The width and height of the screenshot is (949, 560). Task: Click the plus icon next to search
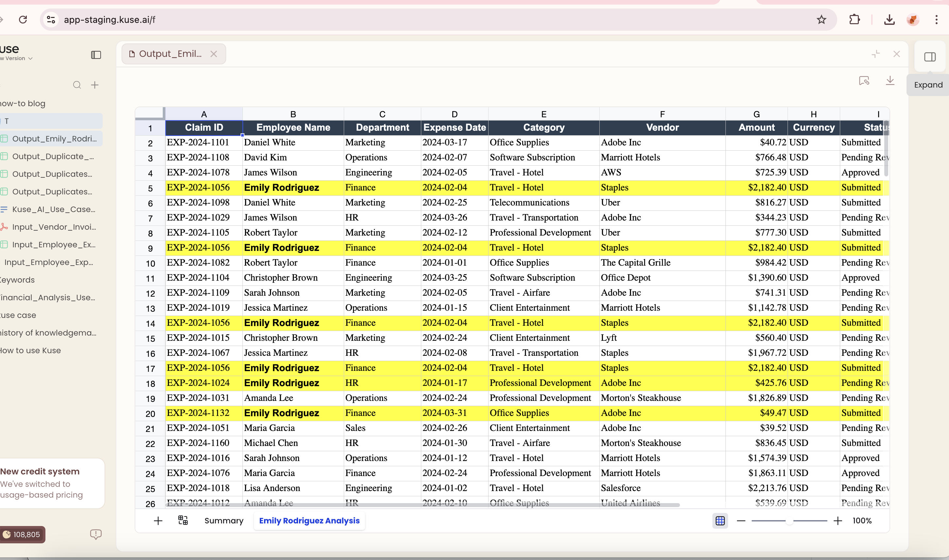point(95,85)
